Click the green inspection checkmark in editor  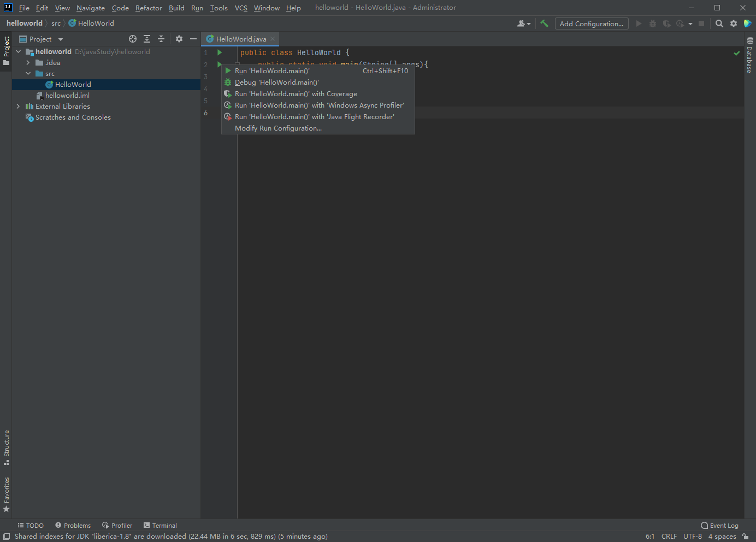(x=737, y=53)
